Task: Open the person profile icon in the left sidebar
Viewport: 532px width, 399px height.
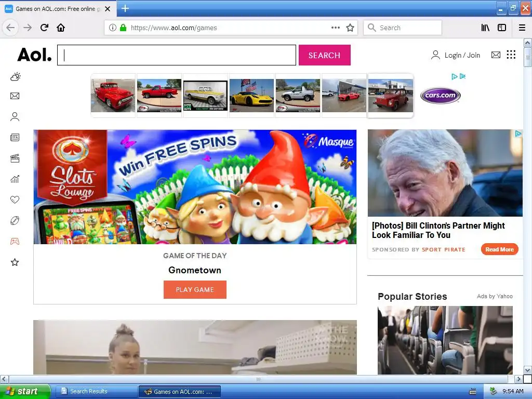Action: 15,117
